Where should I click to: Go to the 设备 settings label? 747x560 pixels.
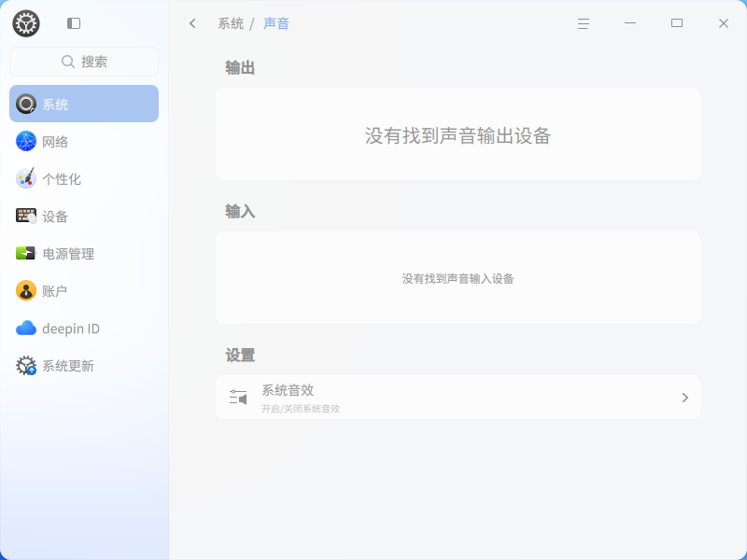click(x=55, y=217)
